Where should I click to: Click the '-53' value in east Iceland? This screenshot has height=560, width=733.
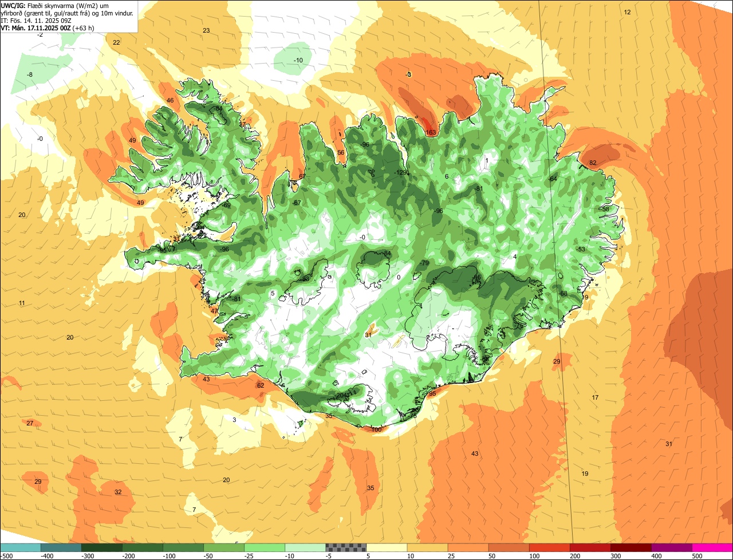581,249
